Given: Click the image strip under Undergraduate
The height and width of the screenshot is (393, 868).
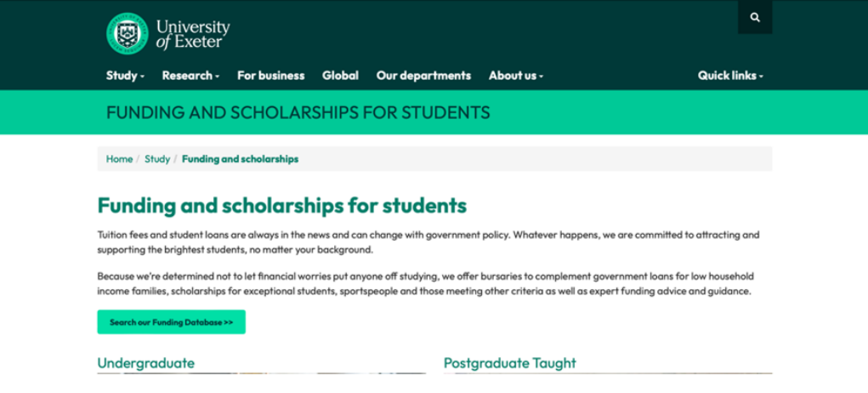Looking at the screenshot, I should click(x=261, y=373).
